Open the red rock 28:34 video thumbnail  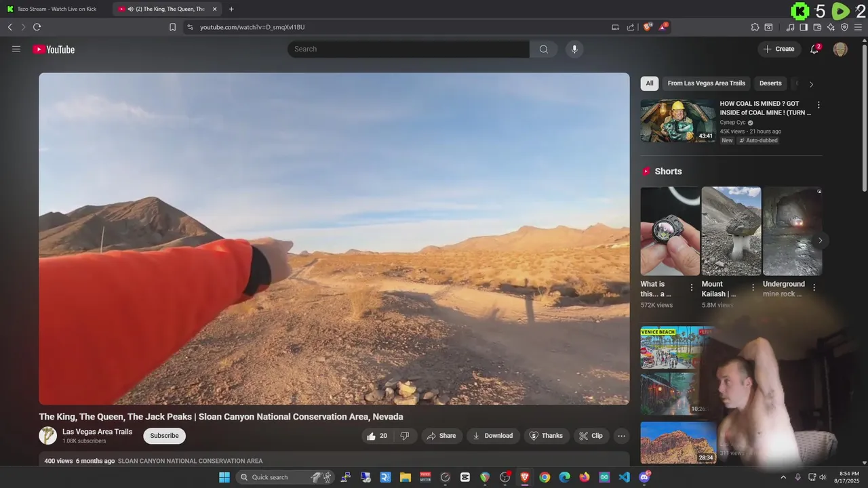tap(678, 443)
